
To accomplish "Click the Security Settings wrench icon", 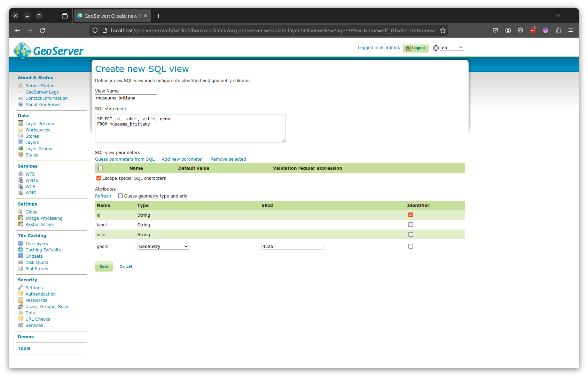I will point(21,288).
